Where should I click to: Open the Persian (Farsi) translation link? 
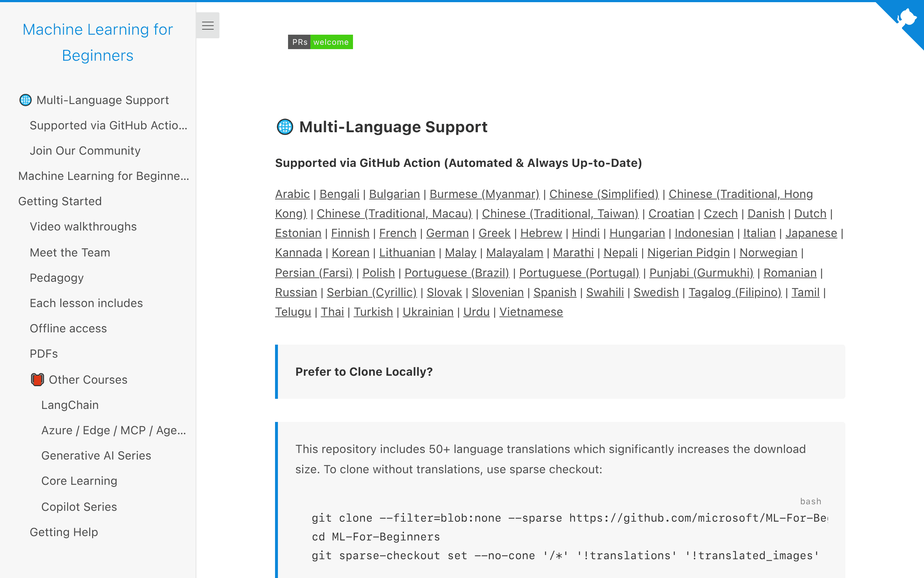coord(314,272)
